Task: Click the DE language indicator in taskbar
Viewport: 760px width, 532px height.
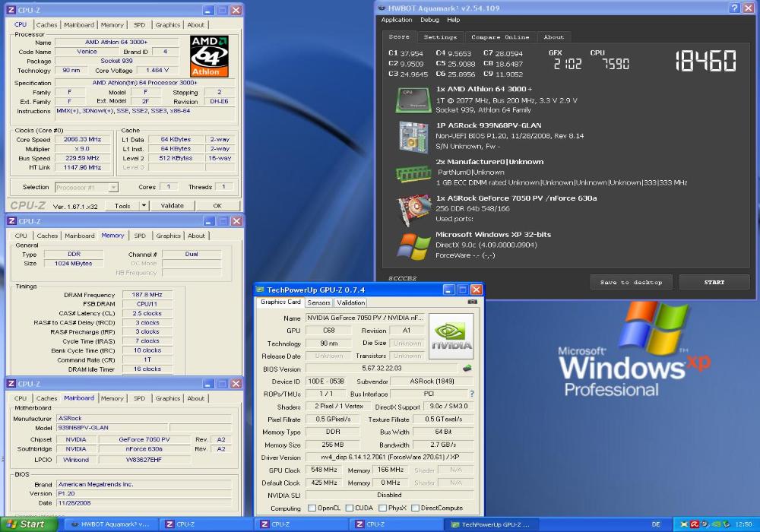Action: (656, 524)
